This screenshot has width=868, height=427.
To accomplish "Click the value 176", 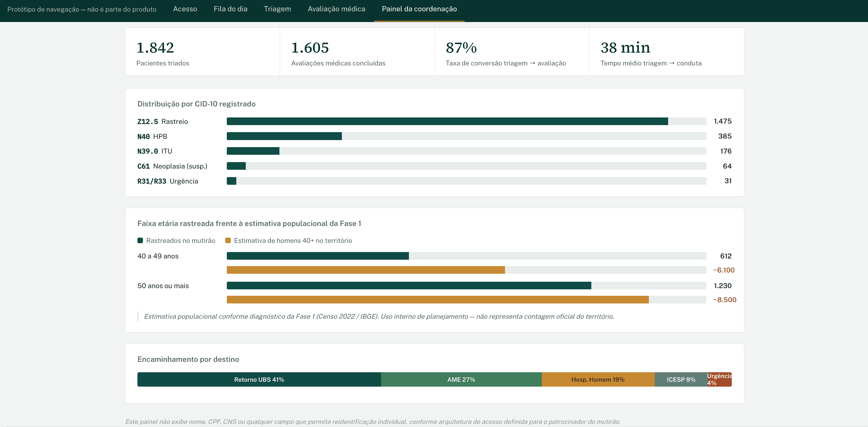I will click(x=726, y=151).
